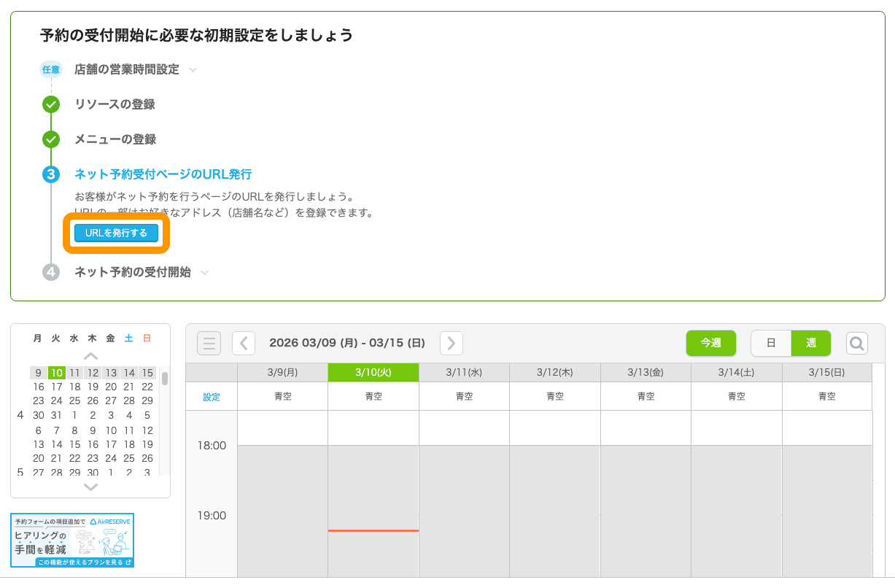
Task: Switch to 週 view
Action: (811, 343)
